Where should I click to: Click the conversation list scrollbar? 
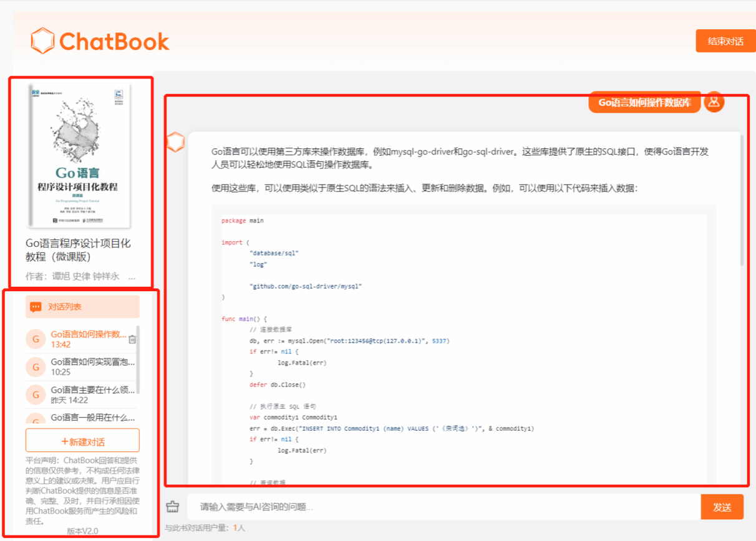point(138,358)
